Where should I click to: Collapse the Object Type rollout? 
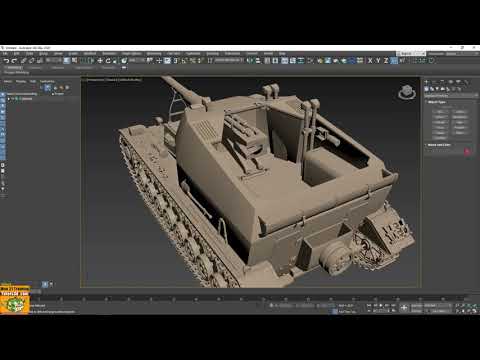coord(437,102)
